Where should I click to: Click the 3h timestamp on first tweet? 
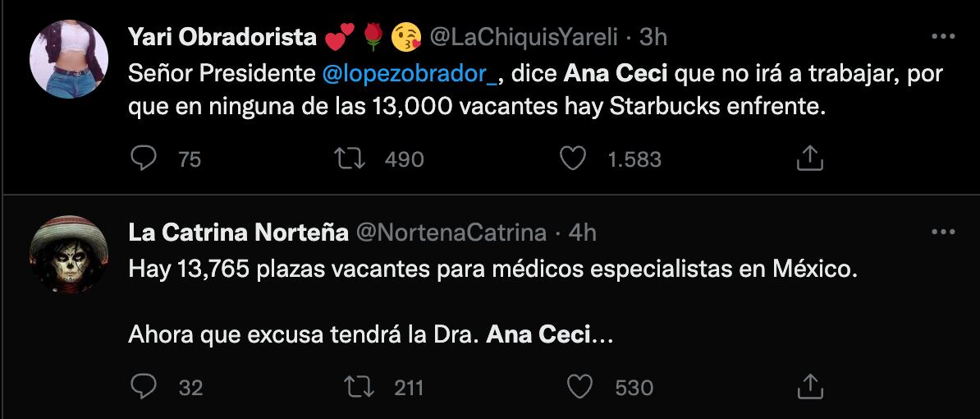coord(653,37)
